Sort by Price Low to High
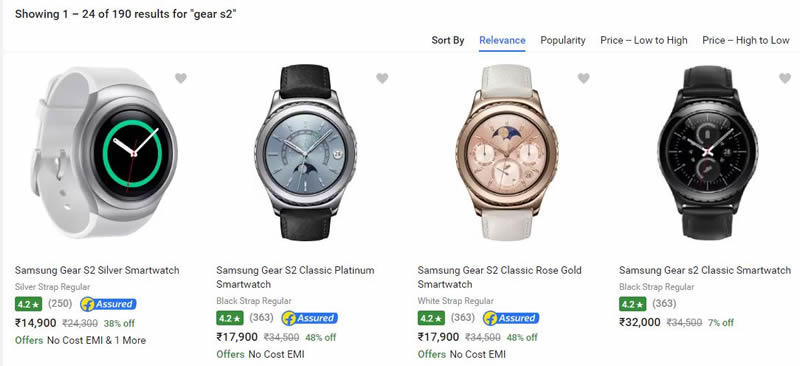Screen dimensions: 800x366 [x=644, y=40]
